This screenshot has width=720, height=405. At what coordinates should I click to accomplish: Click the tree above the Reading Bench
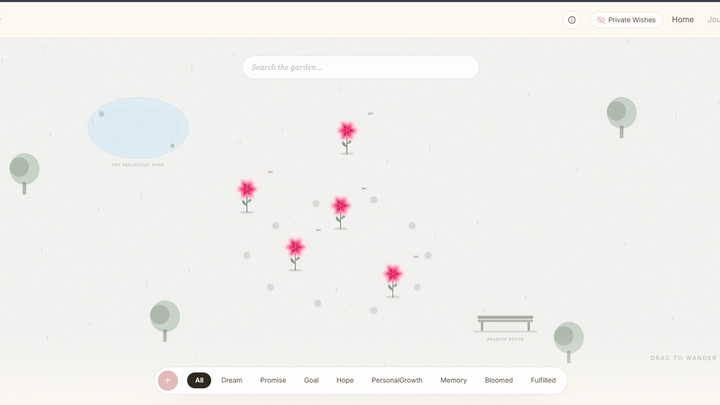click(622, 117)
